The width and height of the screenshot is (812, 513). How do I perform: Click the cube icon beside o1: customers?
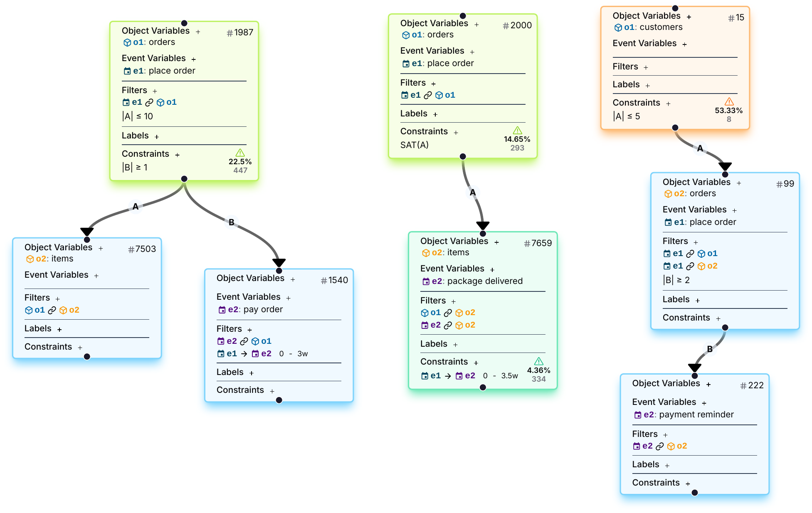pyautogui.click(x=618, y=27)
